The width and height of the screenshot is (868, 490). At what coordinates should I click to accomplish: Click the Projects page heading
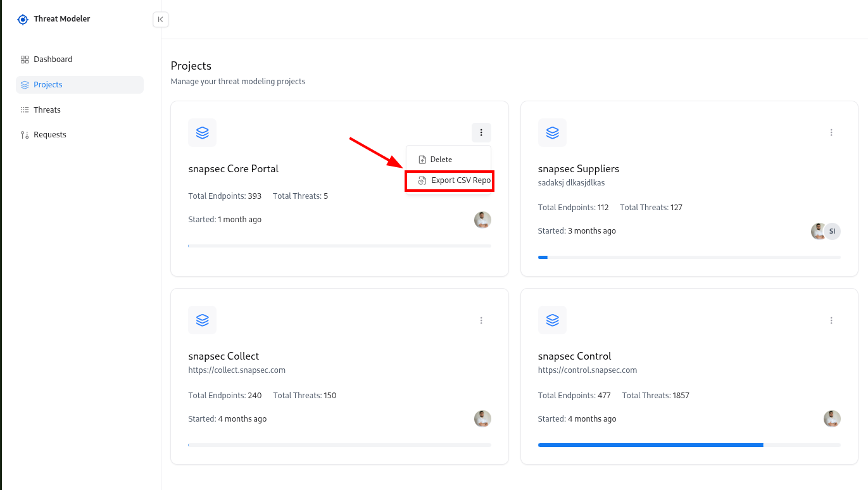[191, 66]
